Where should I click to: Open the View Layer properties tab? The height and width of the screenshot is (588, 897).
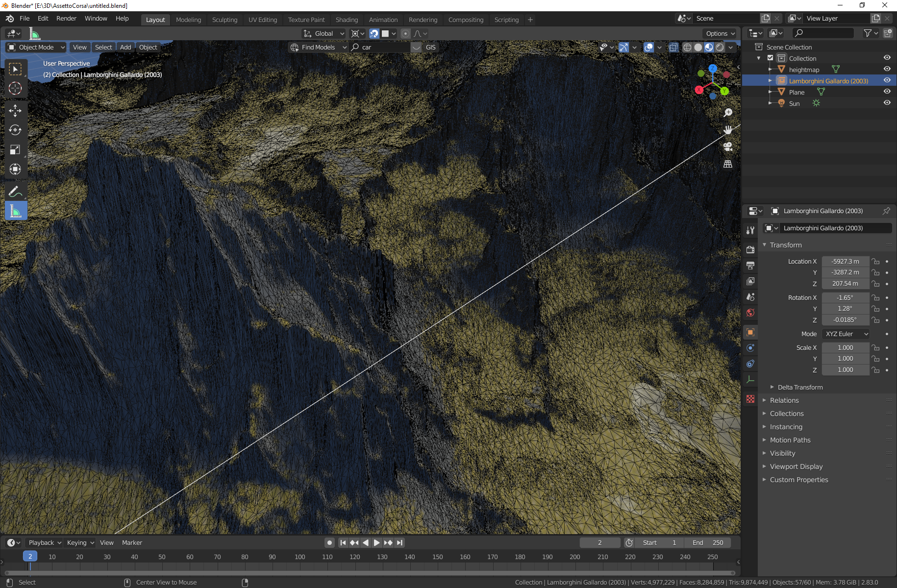[750, 281]
